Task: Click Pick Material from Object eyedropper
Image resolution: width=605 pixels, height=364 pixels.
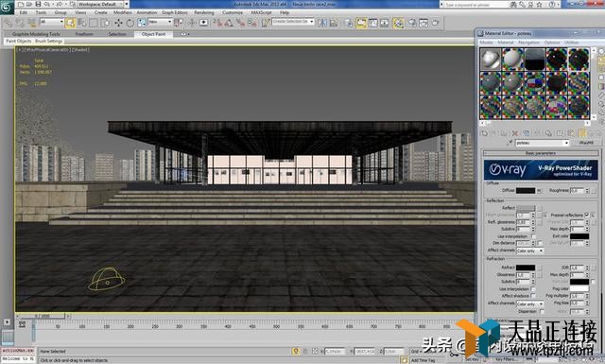Action: [x=510, y=143]
